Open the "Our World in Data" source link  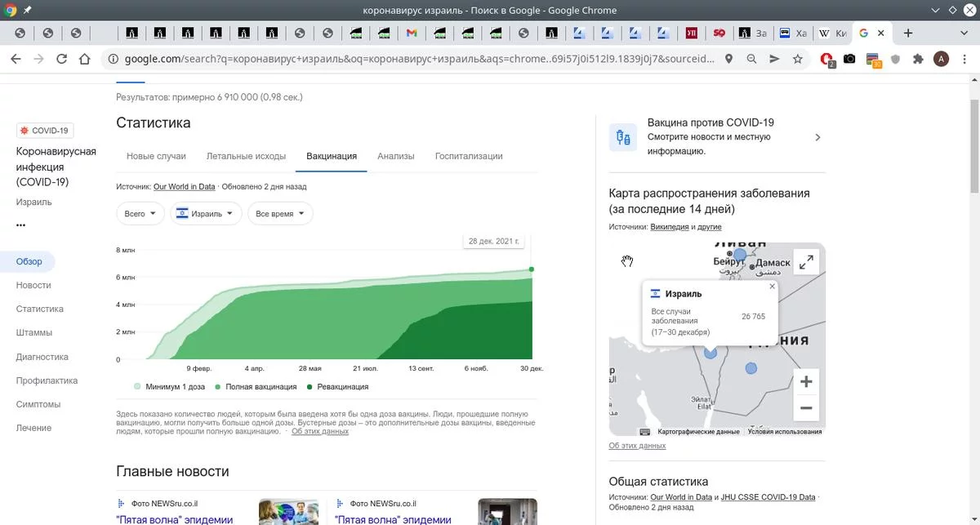click(x=184, y=187)
